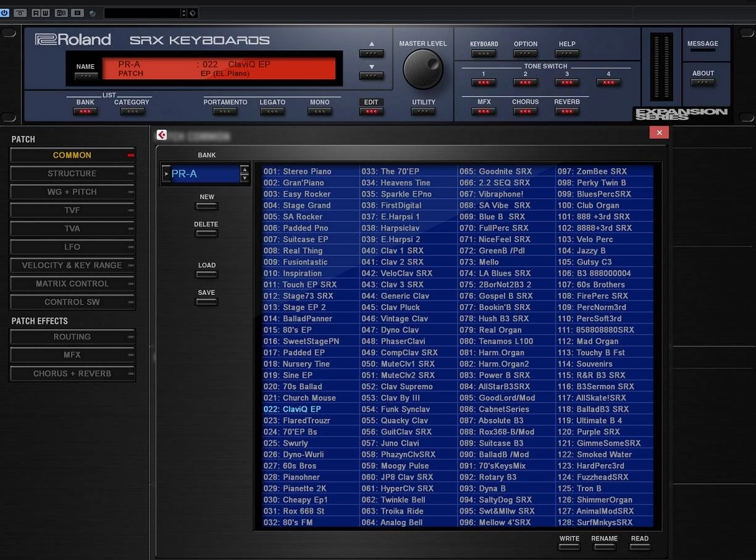Open the CATEGORY list button
Screen dimensions: 756x560
[x=132, y=112]
